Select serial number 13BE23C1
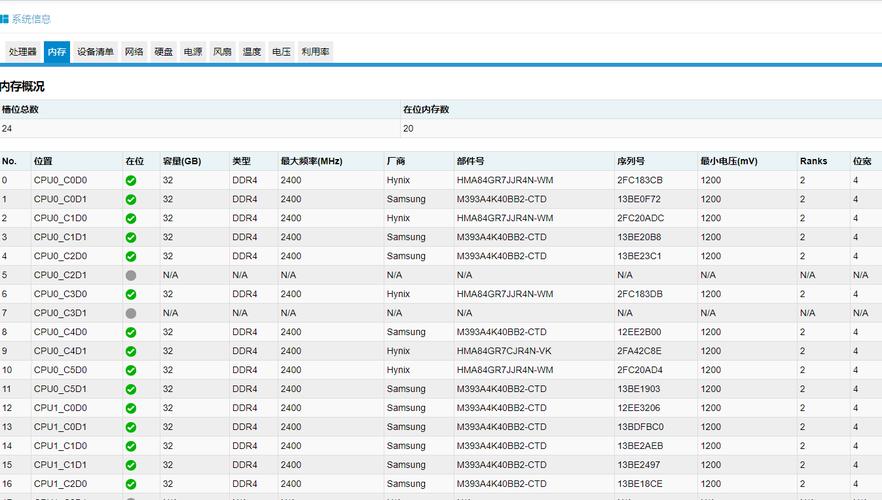Viewport: 882px width, 500px height. pos(639,256)
